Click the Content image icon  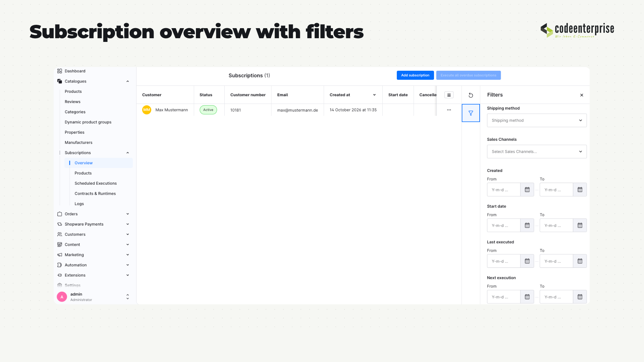tap(60, 245)
